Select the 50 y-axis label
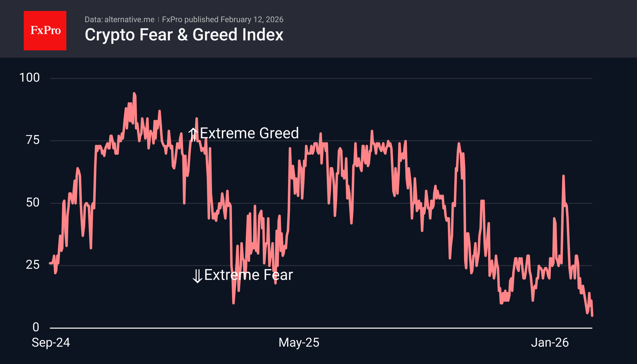637x364 pixels. tap(33, 203)
